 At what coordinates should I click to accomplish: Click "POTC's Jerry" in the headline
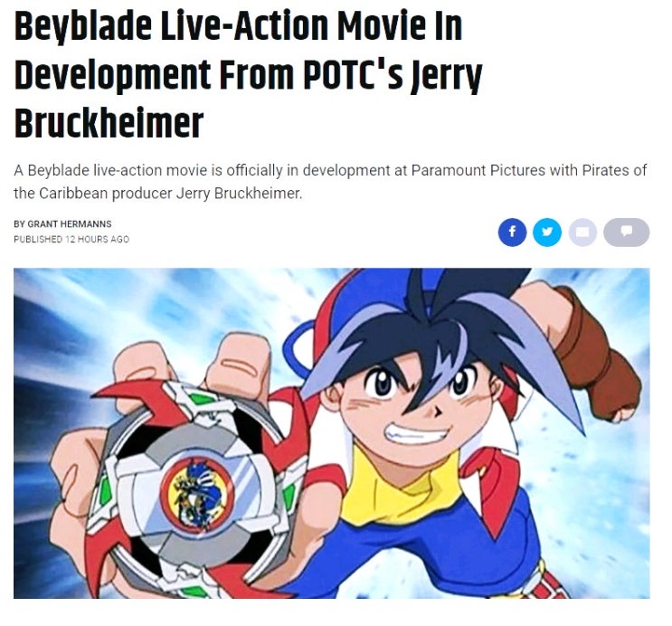point(393,74)
